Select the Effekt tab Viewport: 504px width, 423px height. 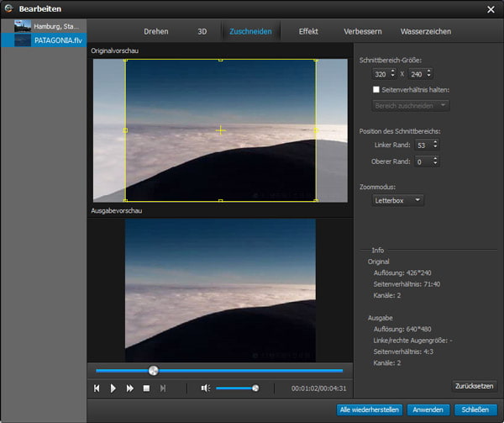point(308,31)
